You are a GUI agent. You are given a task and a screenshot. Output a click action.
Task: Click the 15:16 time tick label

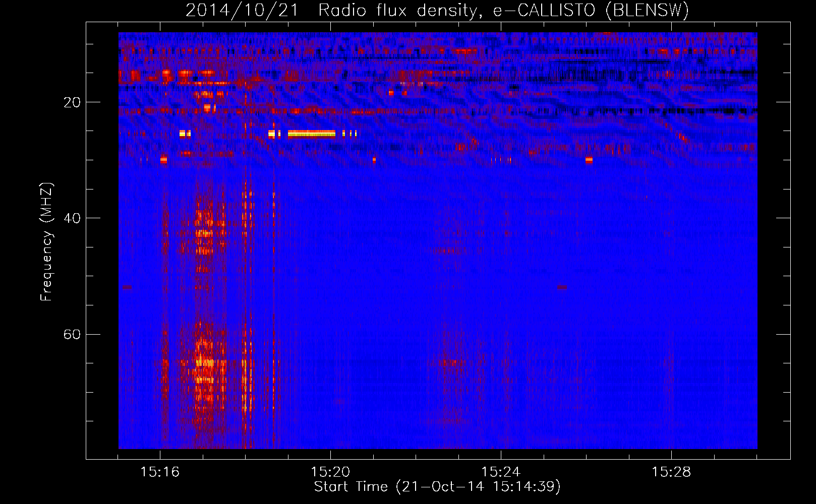point(160,472)
